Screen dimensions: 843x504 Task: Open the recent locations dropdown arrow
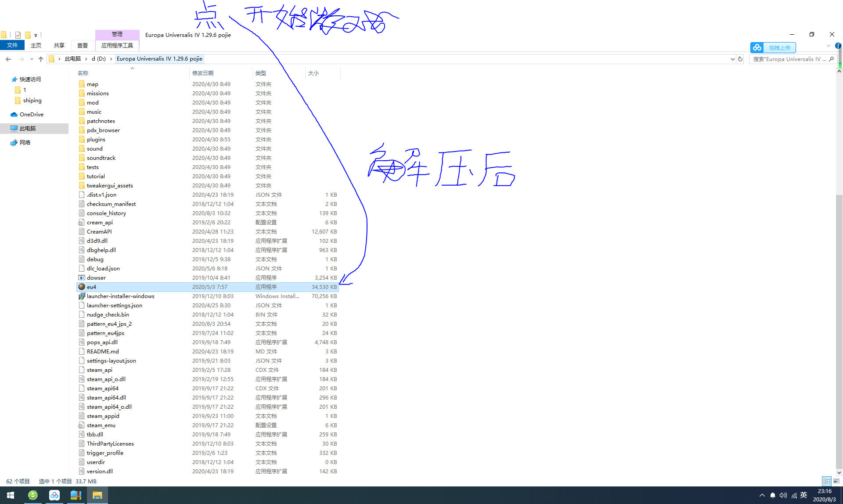(x=32, y=59)
